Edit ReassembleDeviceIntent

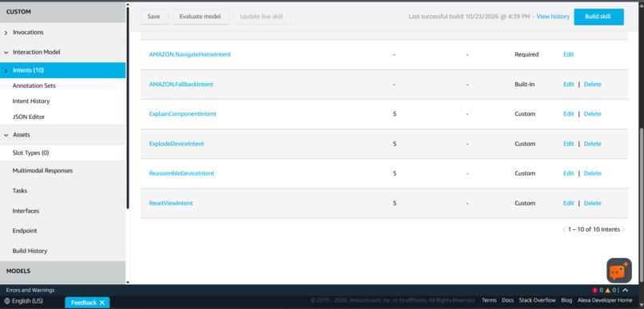click(x=568, y=173)
